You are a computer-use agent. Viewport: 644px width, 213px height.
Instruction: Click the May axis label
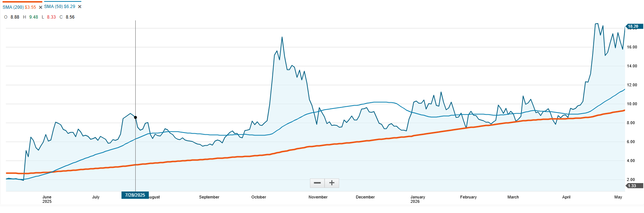pos(618,197)
